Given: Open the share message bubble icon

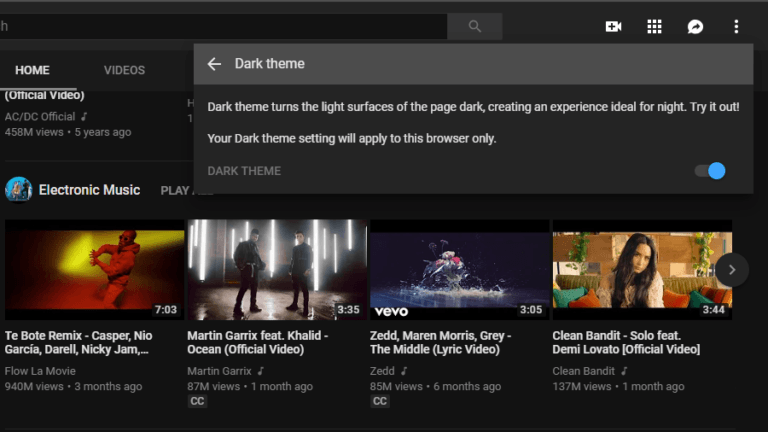Looking at the screenshot, I should pos(695,26).
